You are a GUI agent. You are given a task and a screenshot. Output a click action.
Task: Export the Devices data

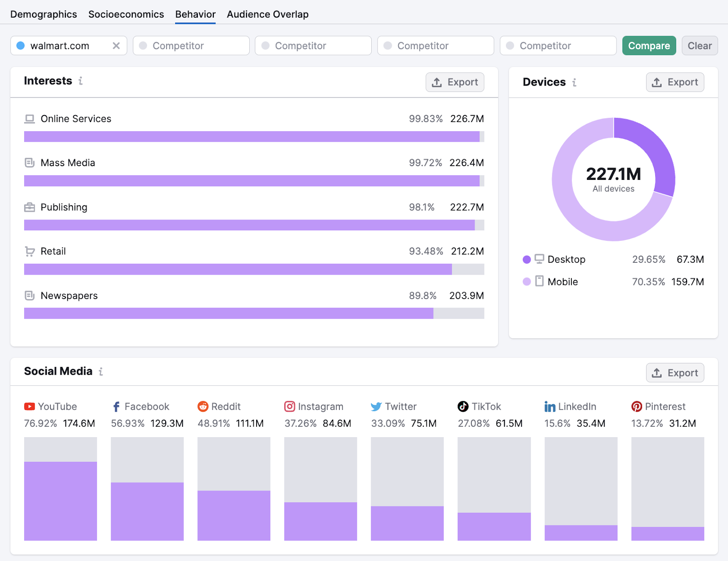[675, 82]
